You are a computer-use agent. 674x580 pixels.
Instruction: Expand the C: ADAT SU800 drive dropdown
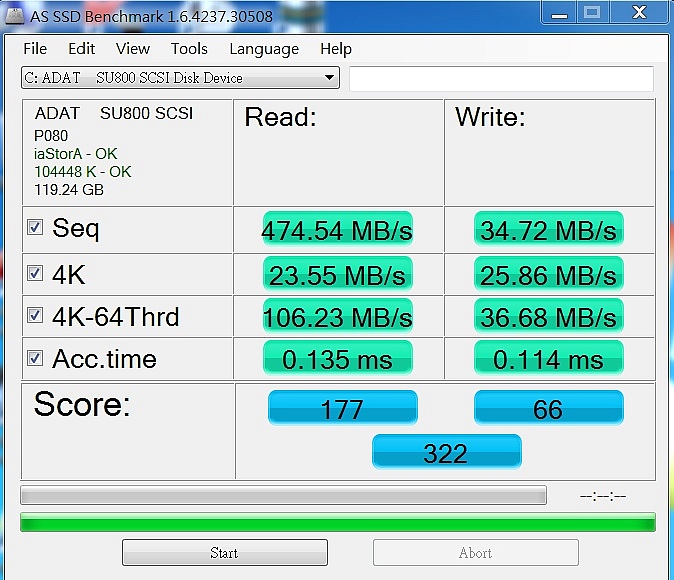[180, 78]
